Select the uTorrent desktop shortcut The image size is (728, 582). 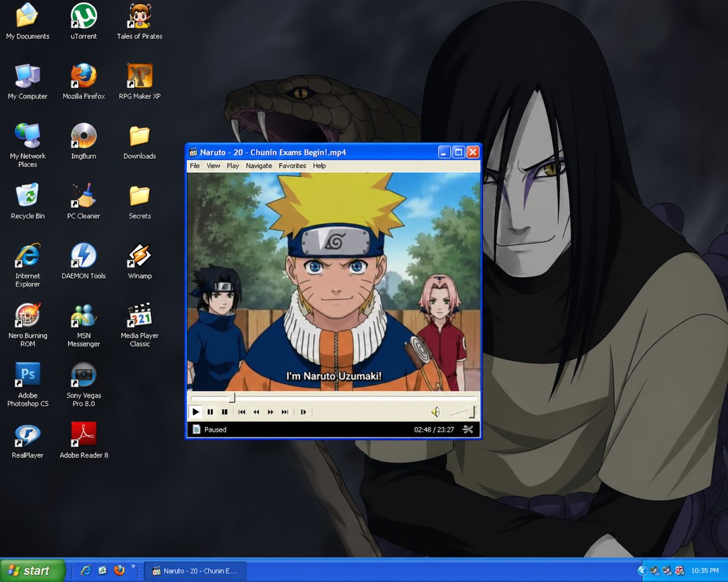(84, 22)
